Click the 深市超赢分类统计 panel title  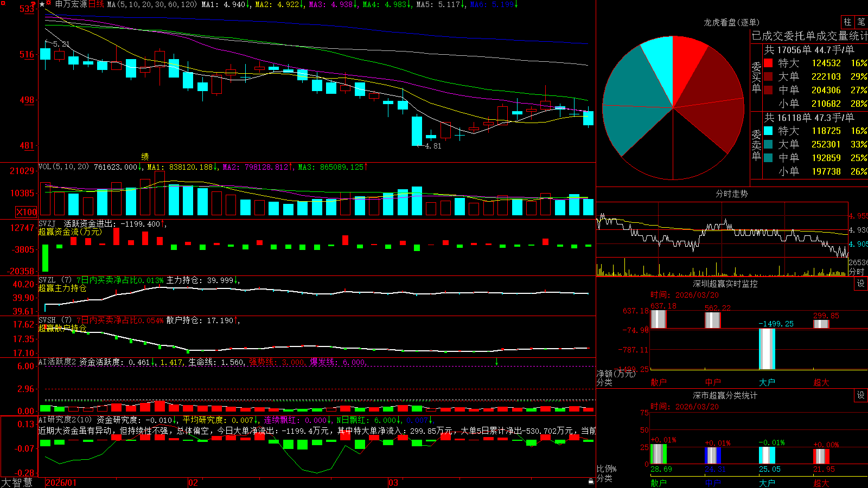click(x=725, y=395)
